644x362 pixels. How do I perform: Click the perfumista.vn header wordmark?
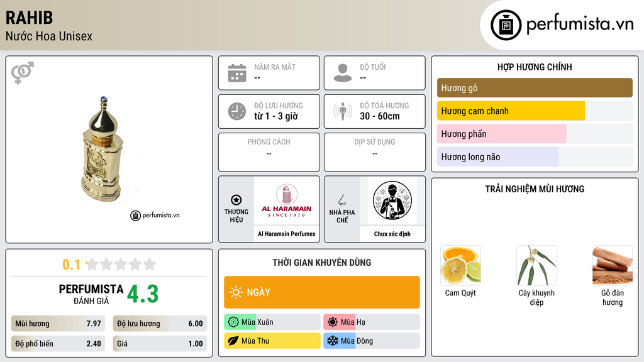pyautogui.click(x=580, y=25)
